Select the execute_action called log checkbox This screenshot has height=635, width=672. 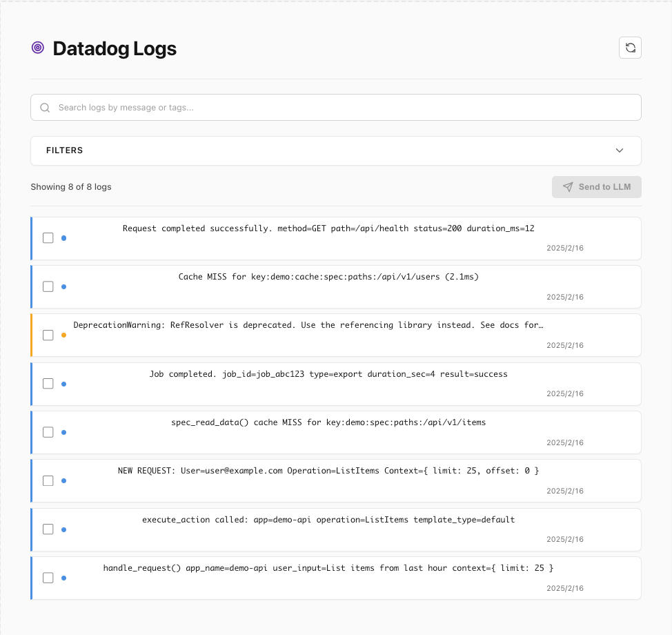tap(48, 529)
